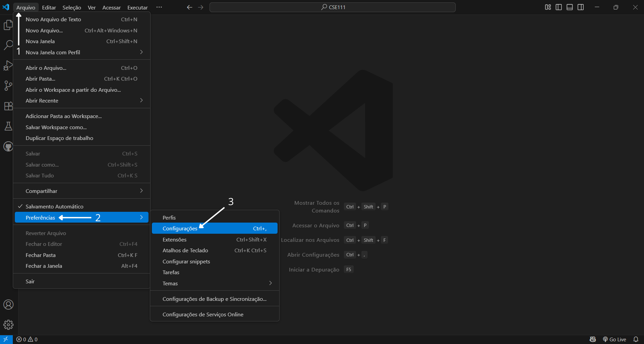
Task: Click the VS Code logo icon
Action: 6,7
